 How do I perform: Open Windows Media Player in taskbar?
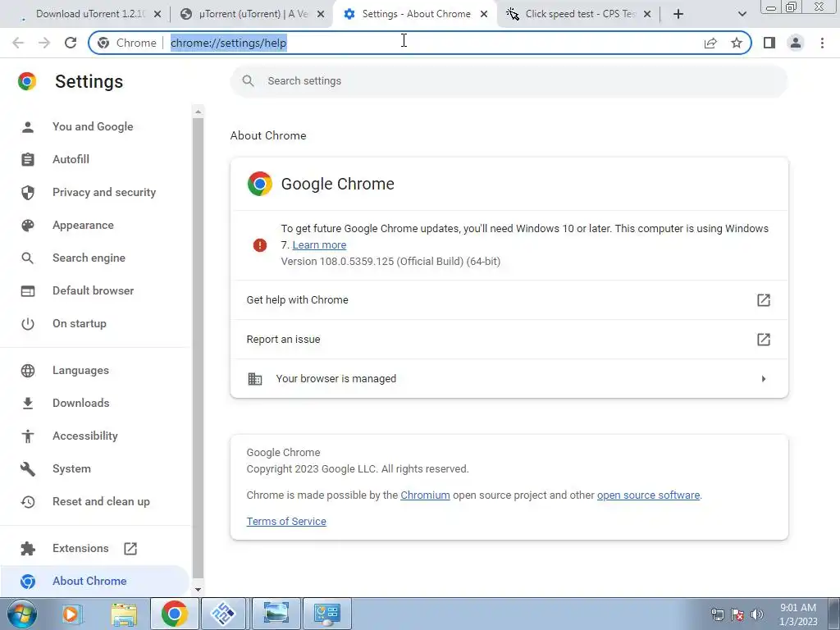coord(71,614)
